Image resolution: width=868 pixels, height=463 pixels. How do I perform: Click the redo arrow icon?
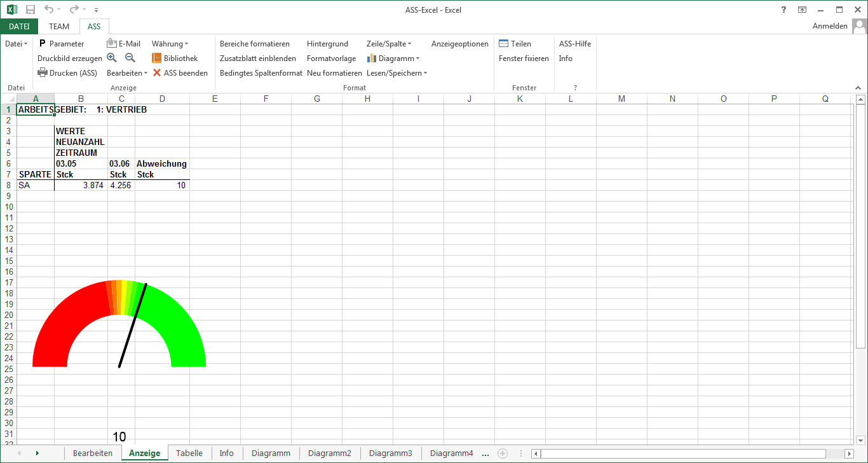coord(74,10)
